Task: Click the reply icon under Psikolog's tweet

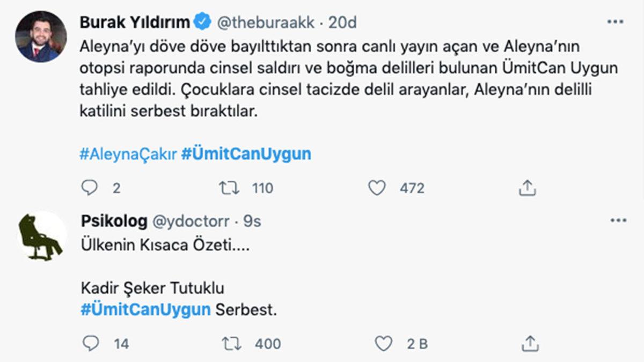Action: click(x=91, y=343)
